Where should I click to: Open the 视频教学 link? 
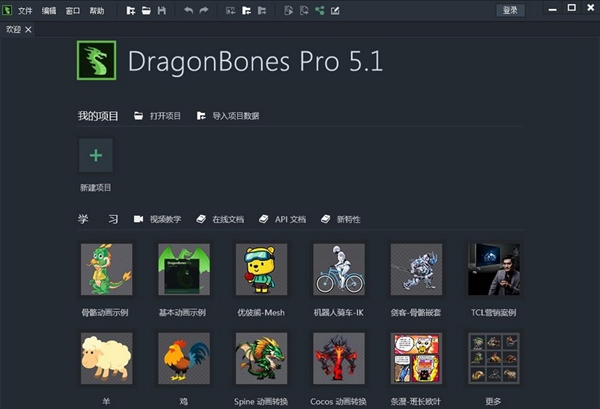coord(165,219)
